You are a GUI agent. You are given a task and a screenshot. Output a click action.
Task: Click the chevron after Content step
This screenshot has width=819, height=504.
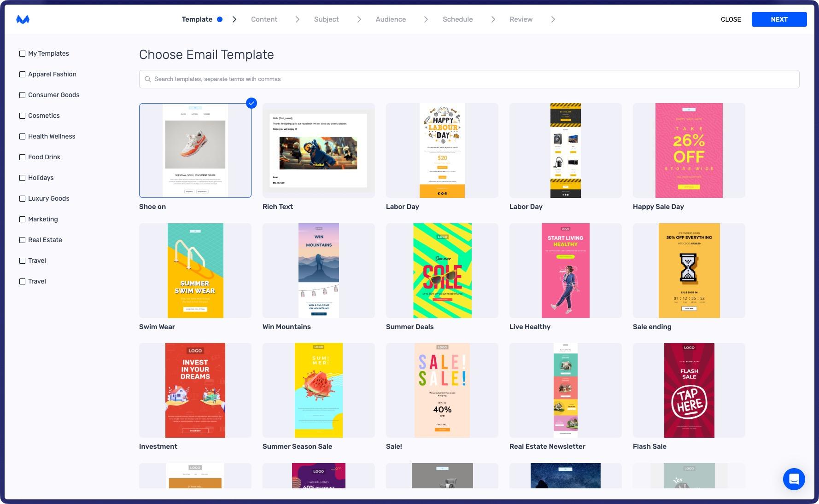tap(298, 19)
